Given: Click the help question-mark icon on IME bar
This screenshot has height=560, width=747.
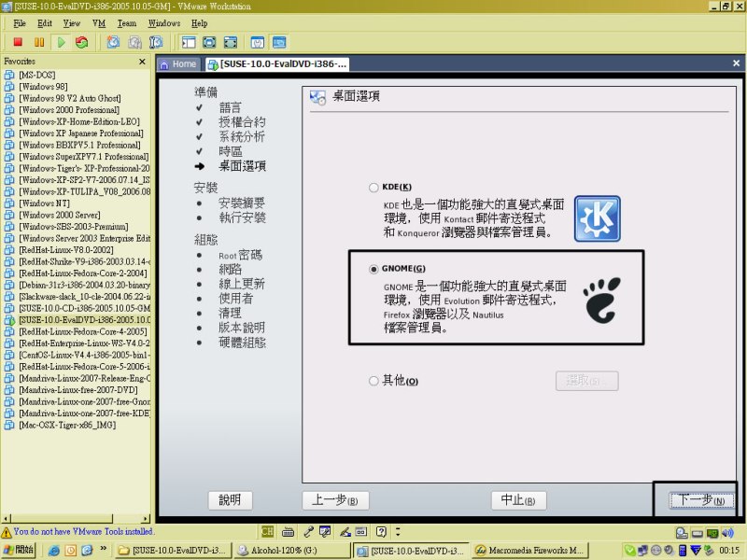Looking at the screenshot, I should click(381, 531).
